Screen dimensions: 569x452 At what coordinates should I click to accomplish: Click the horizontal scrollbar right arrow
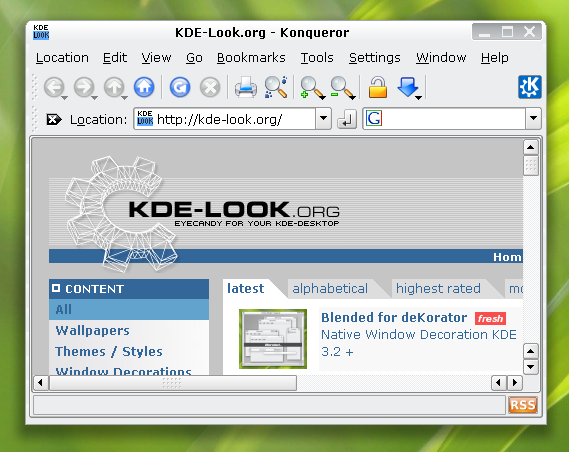click(515, 383)
